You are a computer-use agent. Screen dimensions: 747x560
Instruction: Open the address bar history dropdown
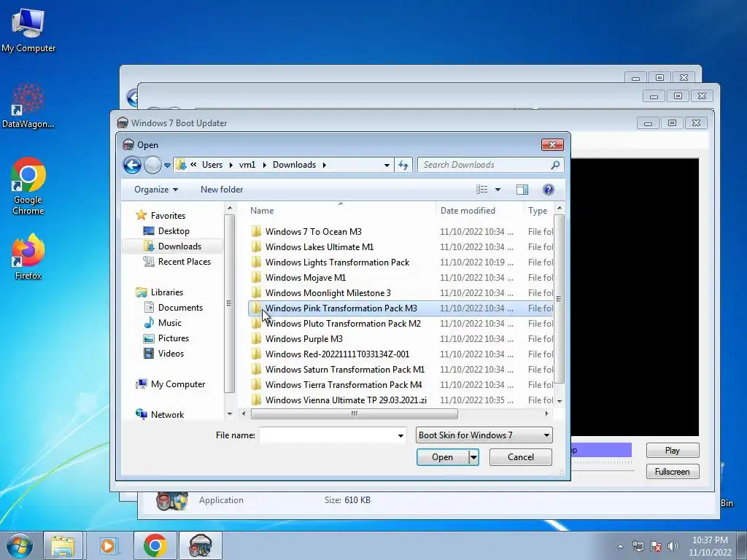(387, 166)
